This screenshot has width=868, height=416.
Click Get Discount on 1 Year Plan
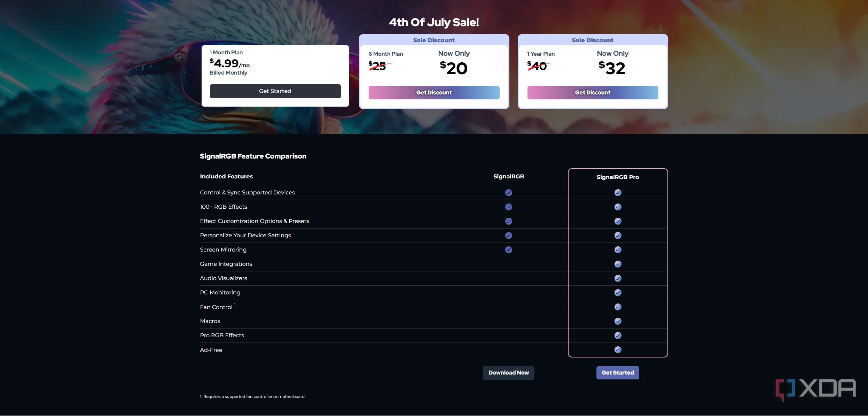(593, 92)
